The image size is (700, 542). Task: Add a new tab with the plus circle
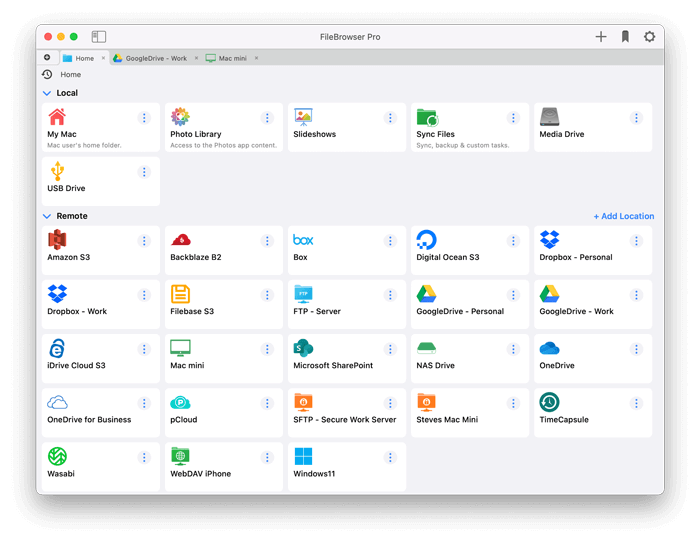click(47, 58)
